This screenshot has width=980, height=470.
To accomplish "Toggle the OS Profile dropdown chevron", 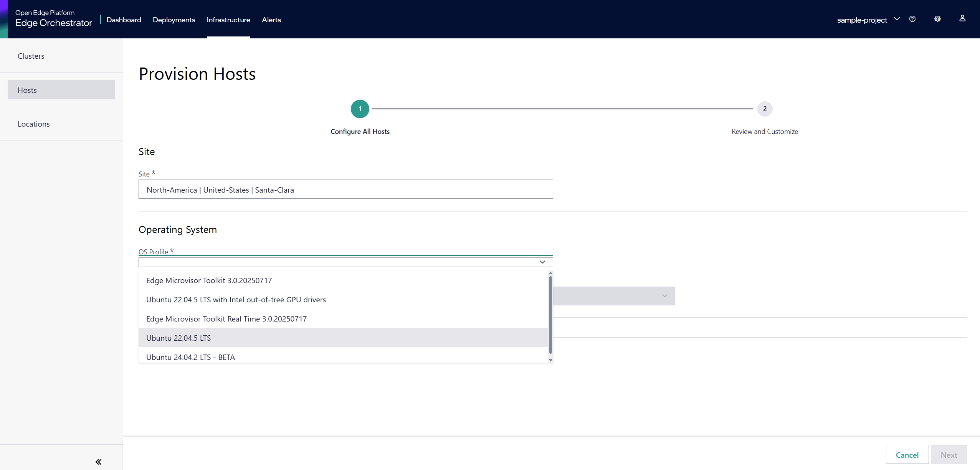I will coord(542,262).
